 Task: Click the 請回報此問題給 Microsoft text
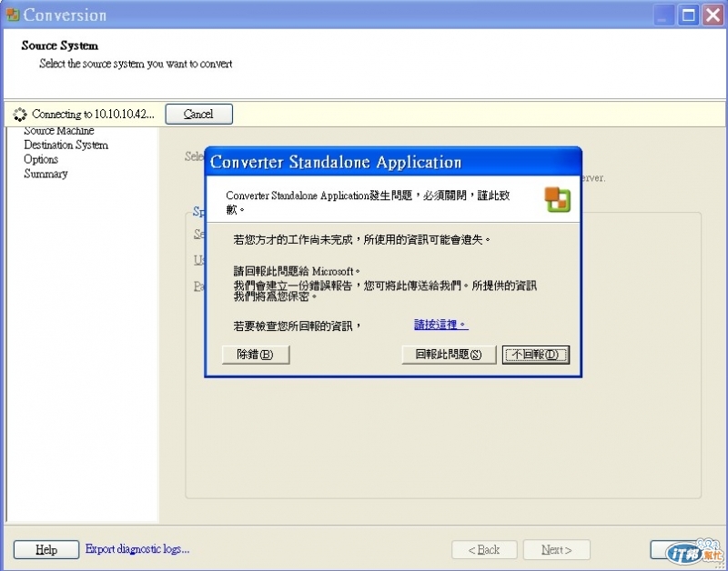tap(297, 271)
